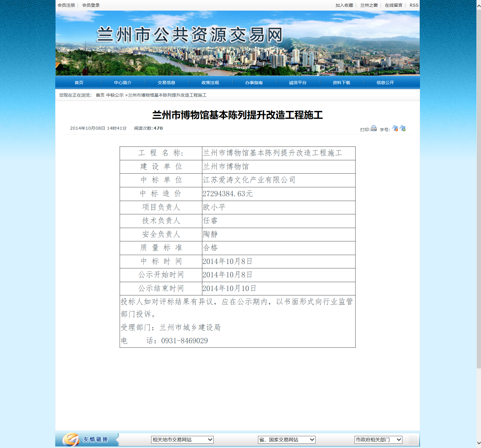The height and width of the screenshot is (448, 481).
Task: Go to 首页 in navigation bar
Action: (79, 83)
